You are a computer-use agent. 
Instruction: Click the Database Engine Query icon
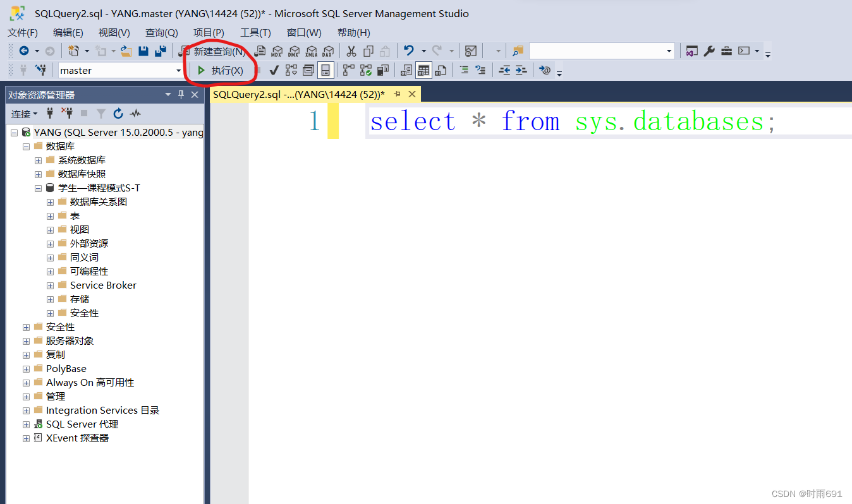[x=260, y=51]
